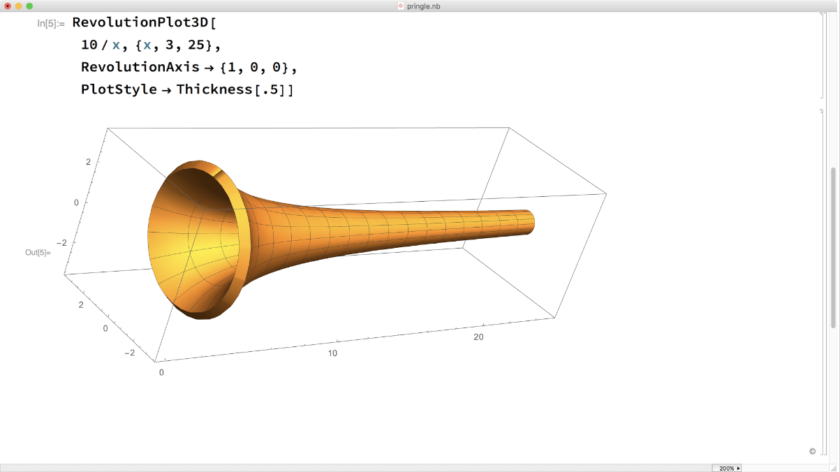Click the pringle.nb window title text
840x472 pixels.
[423, 6]
